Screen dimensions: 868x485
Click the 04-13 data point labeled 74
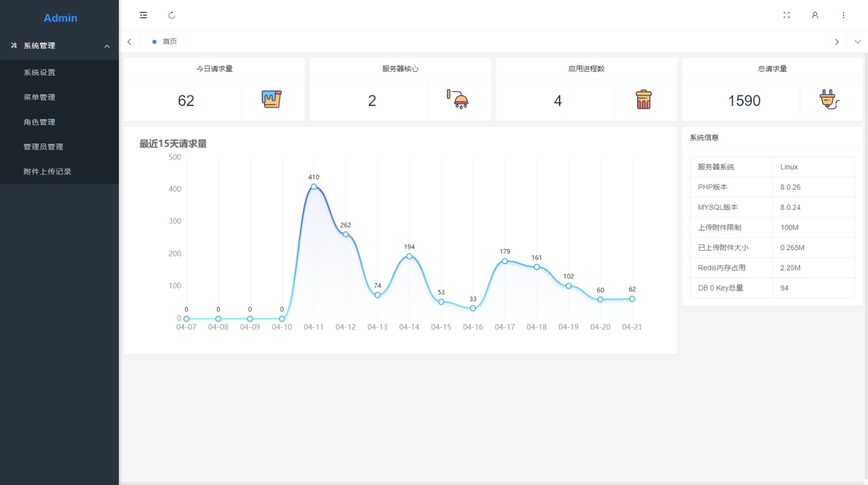(x=377, y=295)
